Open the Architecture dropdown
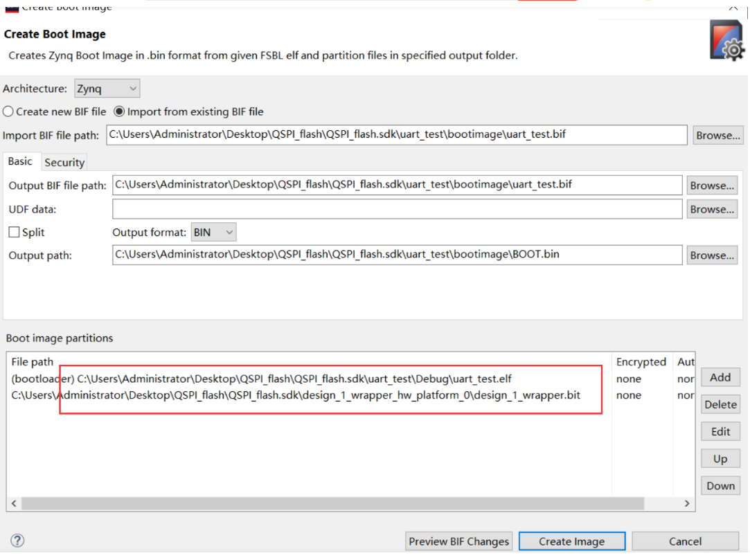 pyautogui.click(x=107, y=89)
